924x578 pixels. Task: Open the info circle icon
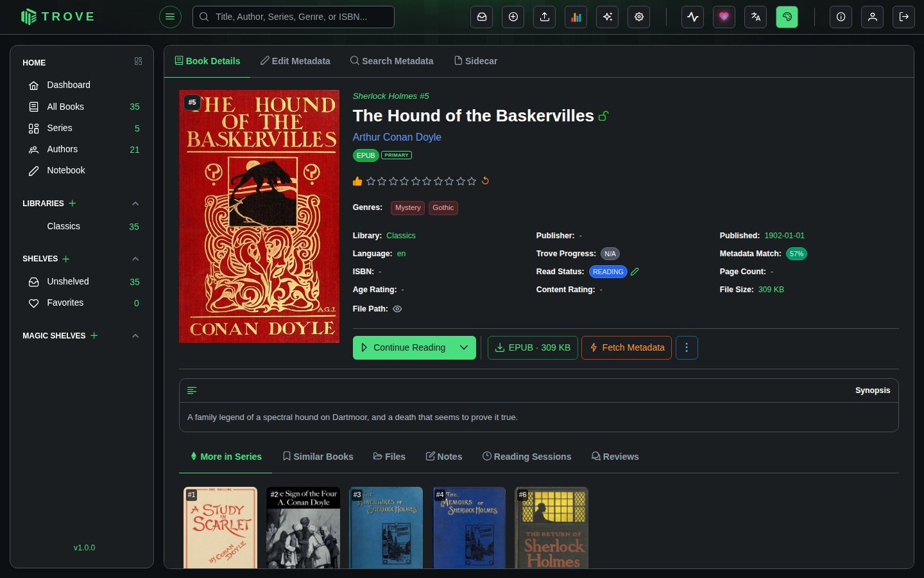click(841, 17)
